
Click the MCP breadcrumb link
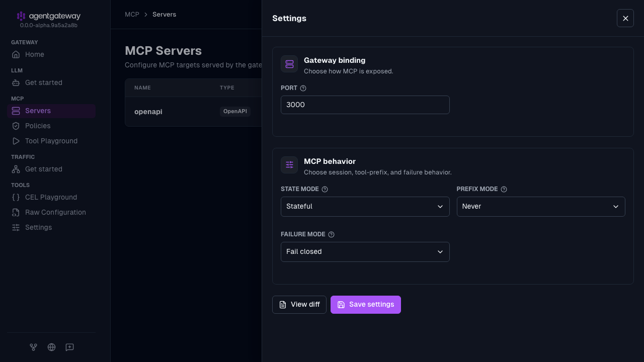coord(132,15)
